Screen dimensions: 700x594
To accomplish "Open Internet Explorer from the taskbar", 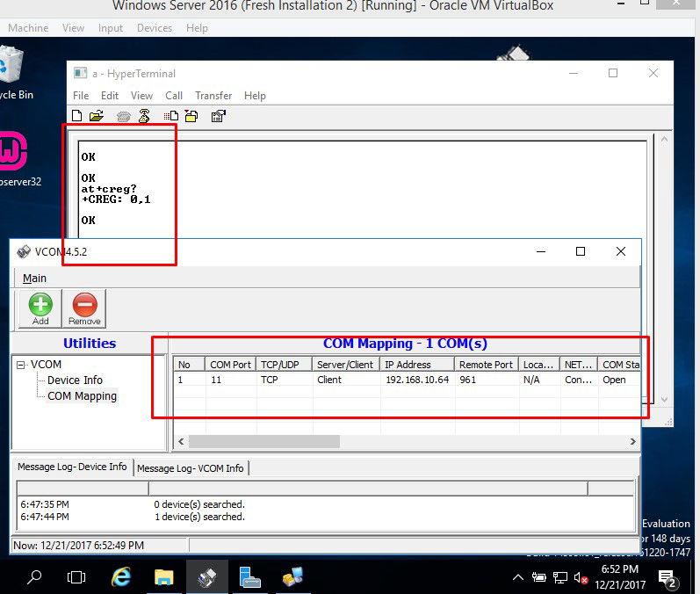I will point(121,577).
